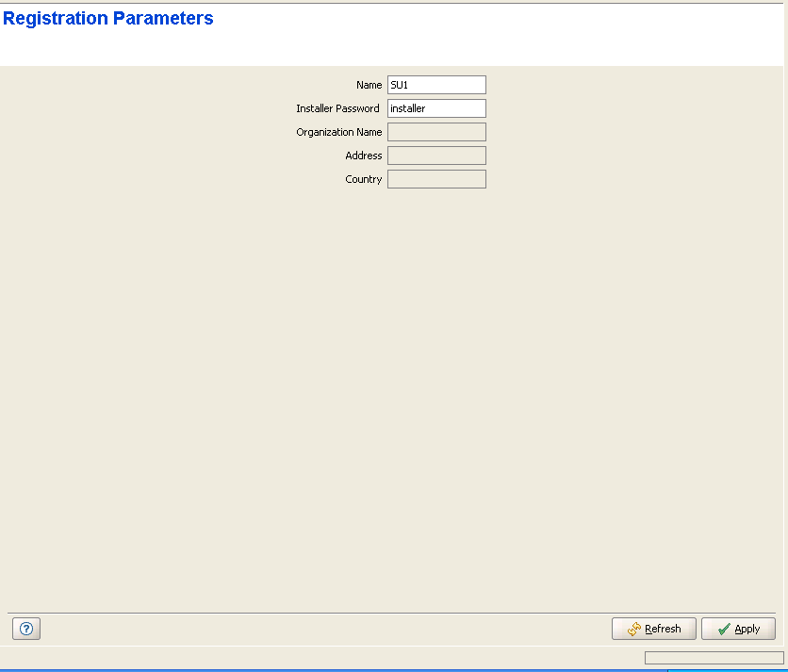
Task: Click the status bar progress box
Action: 714,658
